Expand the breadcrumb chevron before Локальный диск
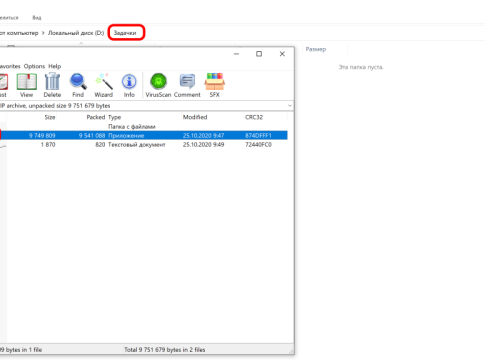Screen dimensions: 485x360 (43, 33)
